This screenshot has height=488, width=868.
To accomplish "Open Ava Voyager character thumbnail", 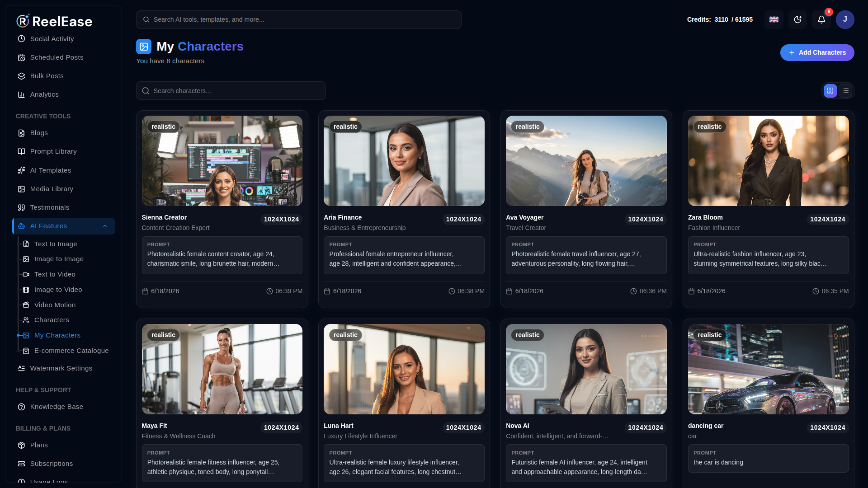I will [586, 161].
